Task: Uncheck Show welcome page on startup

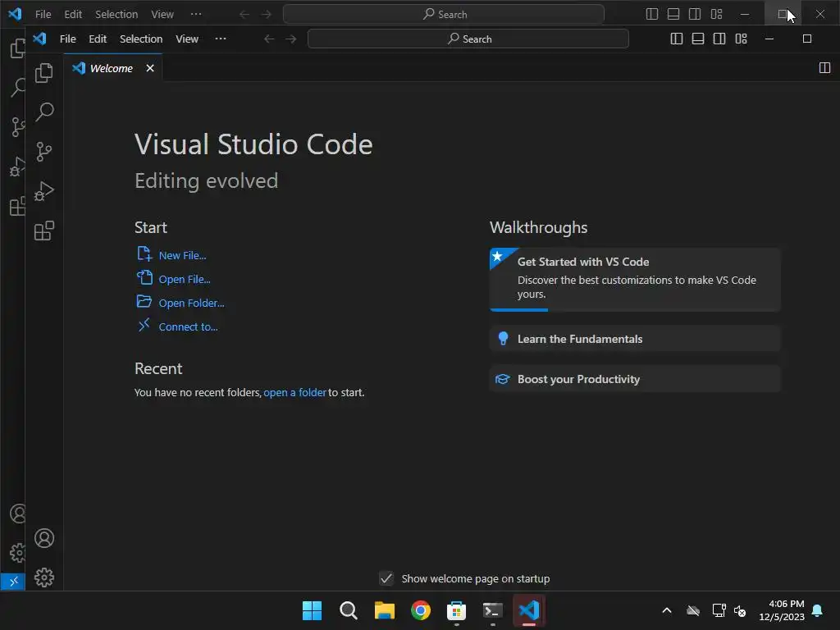Action: [386, 578]
